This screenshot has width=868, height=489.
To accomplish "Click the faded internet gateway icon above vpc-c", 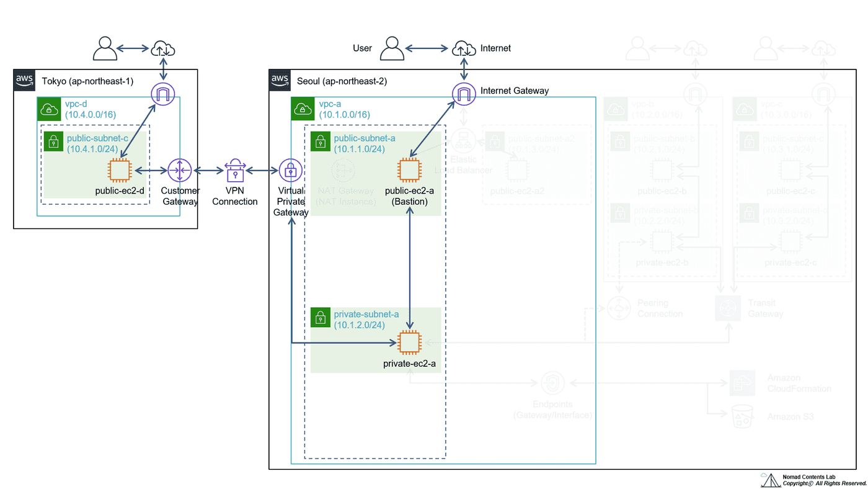I will [x=823, y=94].
